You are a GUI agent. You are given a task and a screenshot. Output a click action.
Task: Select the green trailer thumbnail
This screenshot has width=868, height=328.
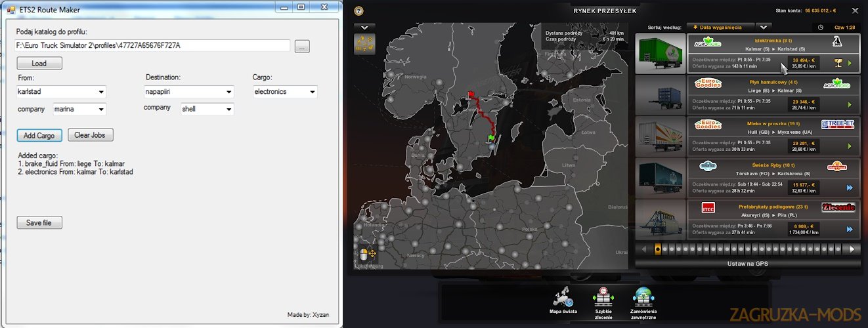[x=660, y=52]
